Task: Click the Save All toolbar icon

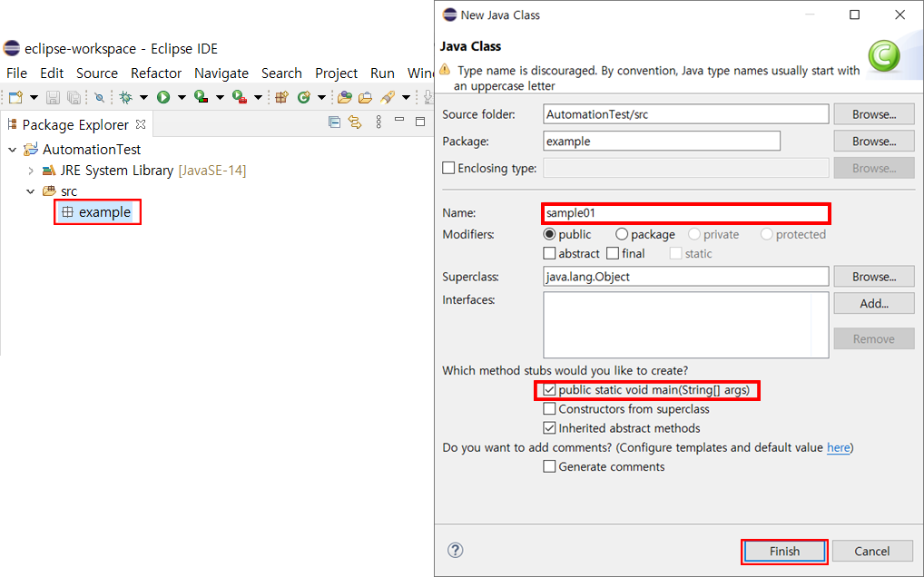Action: [x=74, y=98]
